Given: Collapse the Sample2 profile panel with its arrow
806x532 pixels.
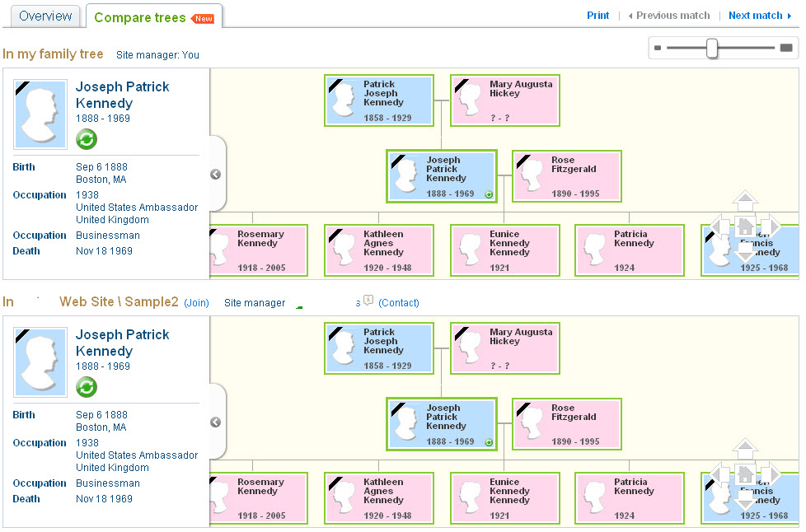Looking at the screenshot, I should [215, 422].
